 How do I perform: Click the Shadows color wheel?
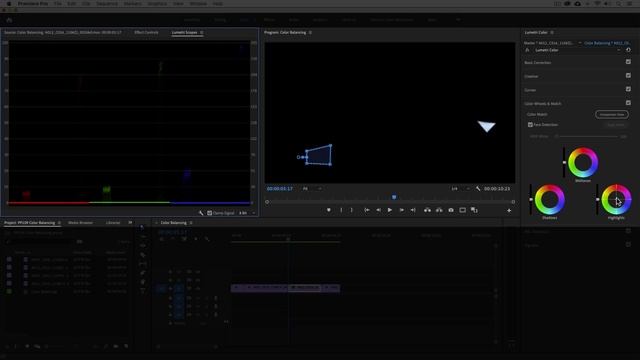tap(549, 200)
